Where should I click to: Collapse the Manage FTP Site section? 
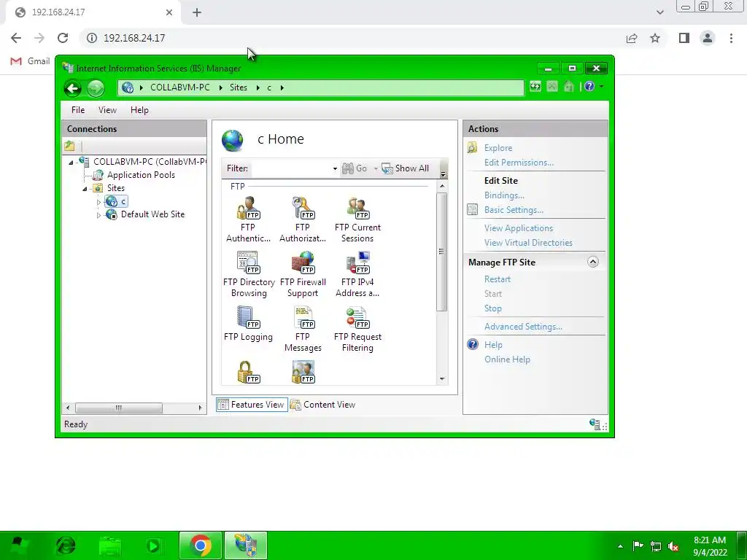pos(592,262)
